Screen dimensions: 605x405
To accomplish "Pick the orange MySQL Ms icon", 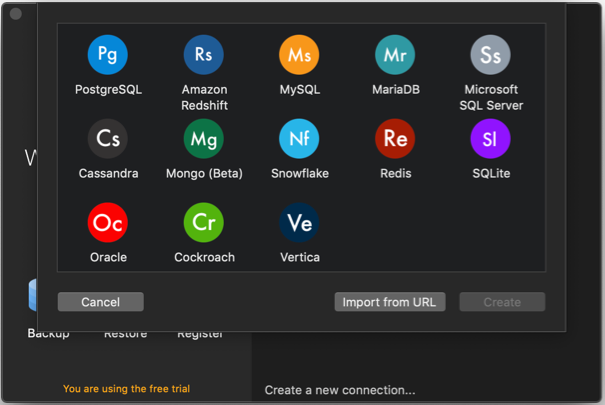I will 299,54.
